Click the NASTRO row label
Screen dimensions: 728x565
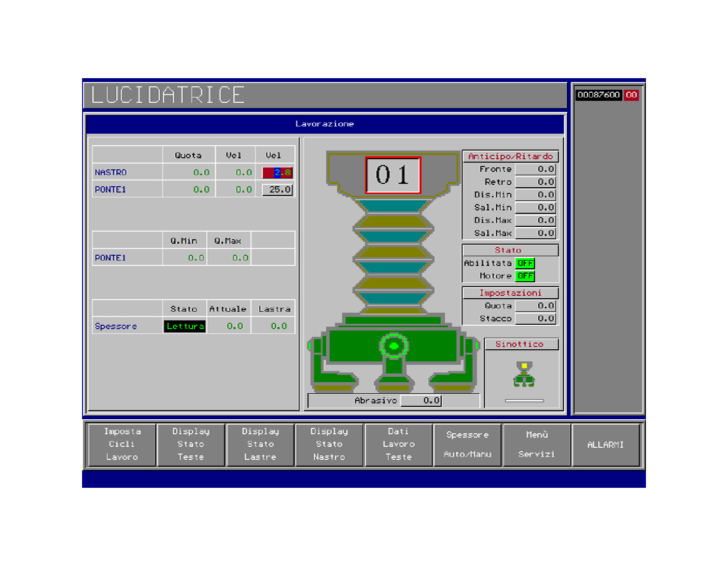(x=111, y=172)
